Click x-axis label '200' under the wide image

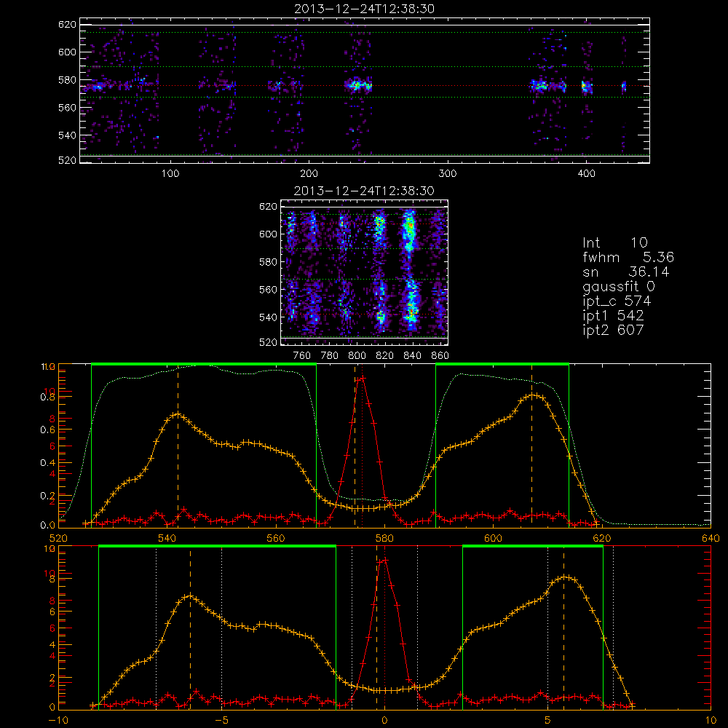pyautogui.click(x=309, y=174)
